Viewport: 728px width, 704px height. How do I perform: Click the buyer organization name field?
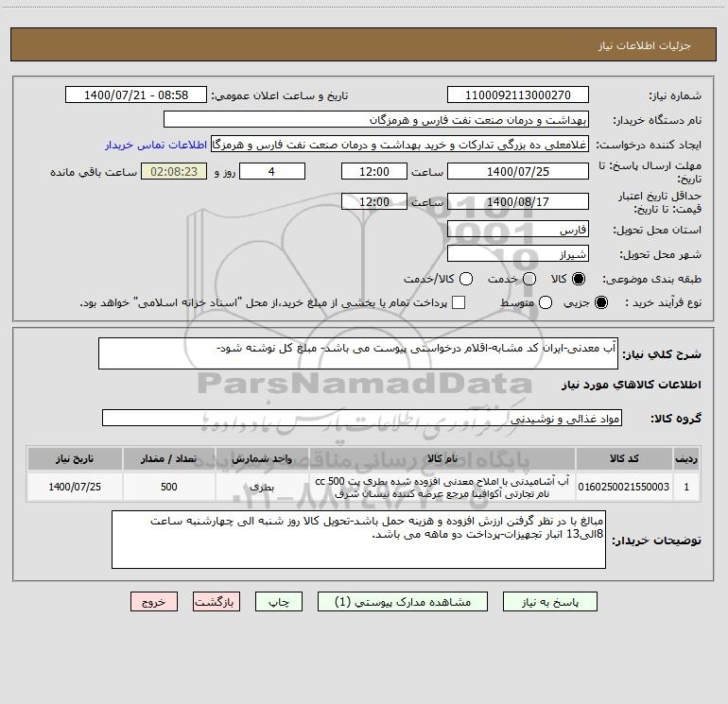[376, 120]
